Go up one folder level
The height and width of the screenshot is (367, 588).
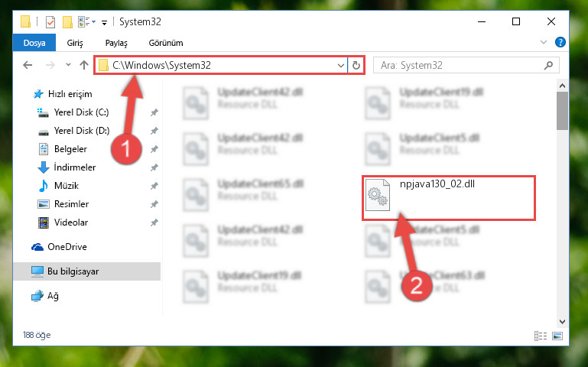[84, 65]
